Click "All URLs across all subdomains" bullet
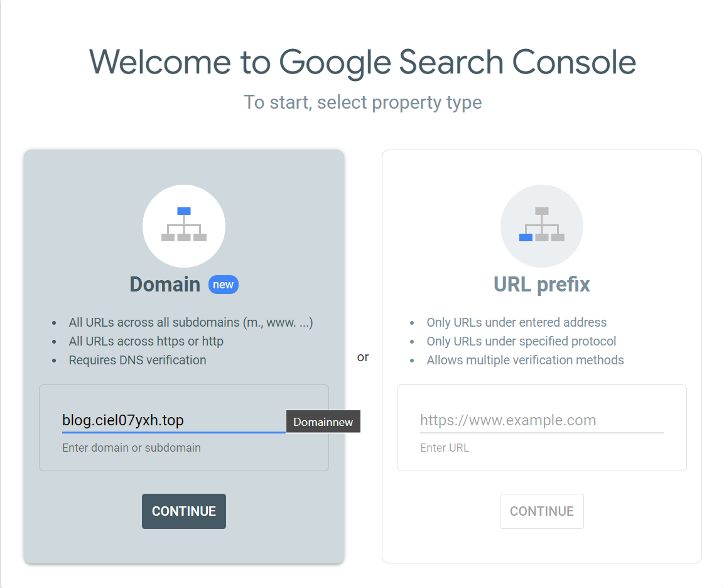 click(x=190, y=322)
